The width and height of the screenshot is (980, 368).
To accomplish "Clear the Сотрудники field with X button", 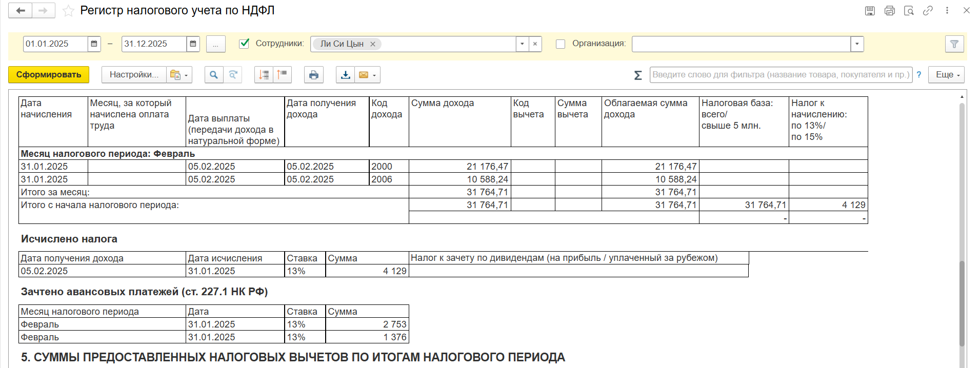I will click(x=535, y=44).
